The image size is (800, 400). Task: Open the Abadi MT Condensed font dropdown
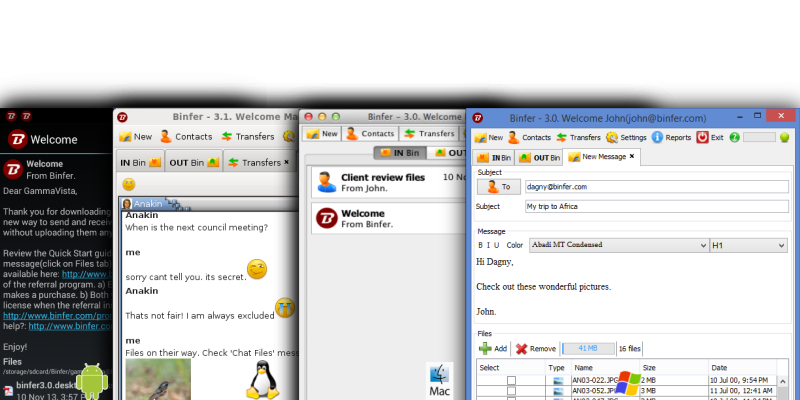click(x=619, y=245)
